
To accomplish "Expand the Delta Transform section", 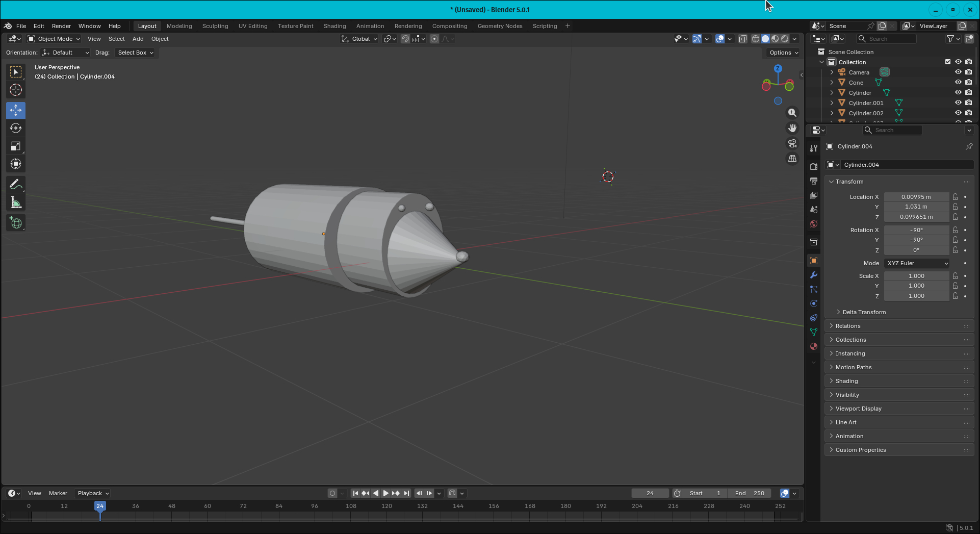I will click(x=864, y=312).
